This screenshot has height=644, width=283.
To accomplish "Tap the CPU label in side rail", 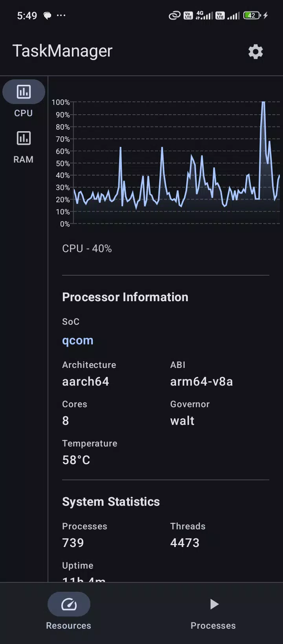I will coord(24,113).
